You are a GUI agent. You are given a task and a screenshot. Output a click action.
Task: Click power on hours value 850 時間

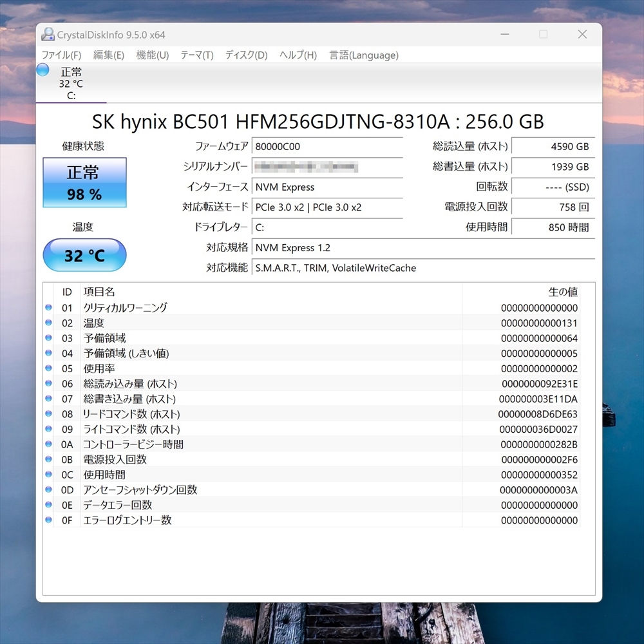pyautogui.click(x=553, y=227)
